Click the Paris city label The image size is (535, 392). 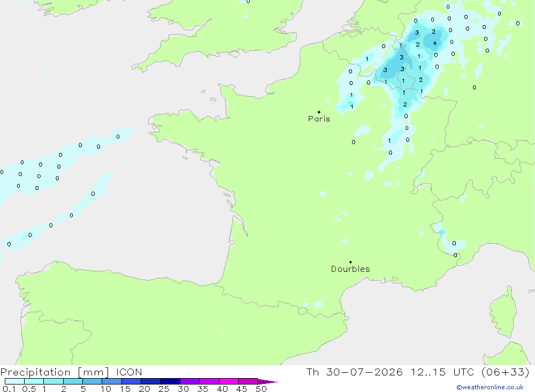click(x=319, y=119)
